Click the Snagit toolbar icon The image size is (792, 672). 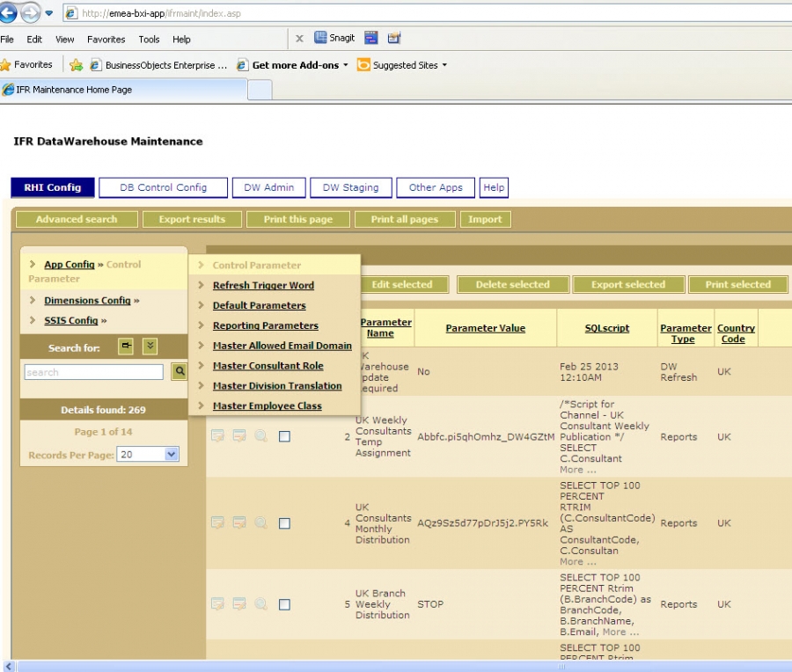coord(334,38)
